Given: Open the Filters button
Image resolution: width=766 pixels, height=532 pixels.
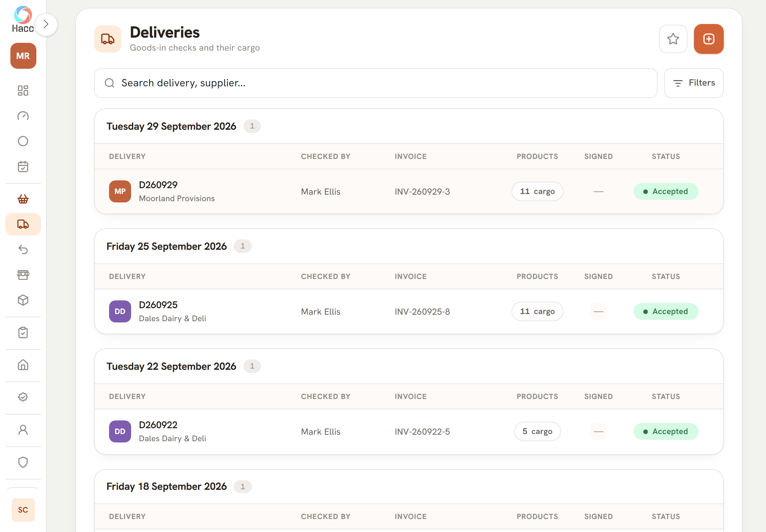Looking at the screenshot, I should [x=694, y=83].
